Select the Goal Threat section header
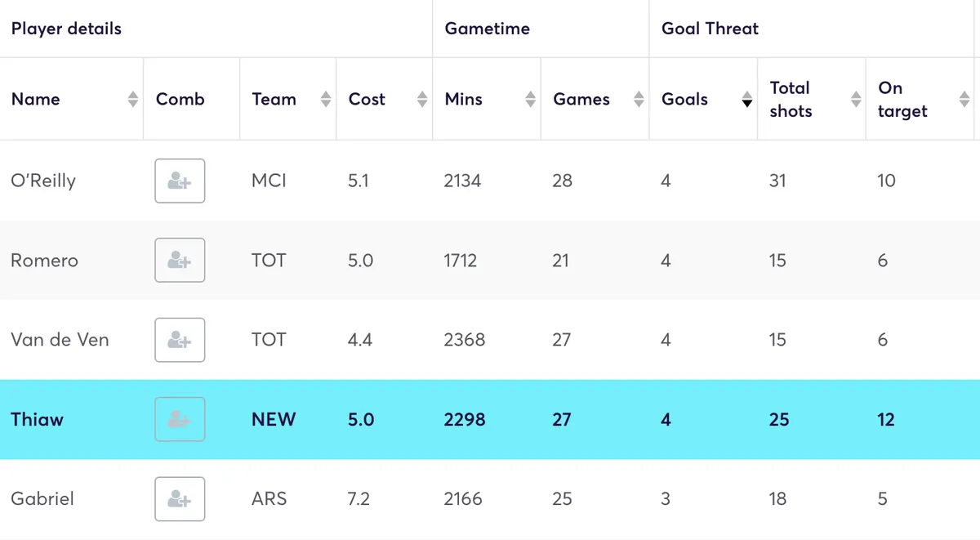Screen dimensions: 980x540 click(710, 29)
